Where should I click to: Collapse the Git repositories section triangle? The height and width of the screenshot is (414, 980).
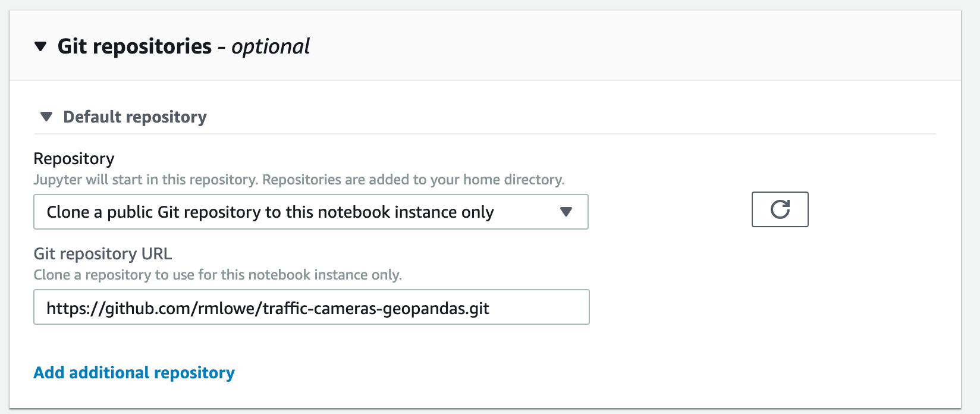pyautogui.click(x=40, y=46)
